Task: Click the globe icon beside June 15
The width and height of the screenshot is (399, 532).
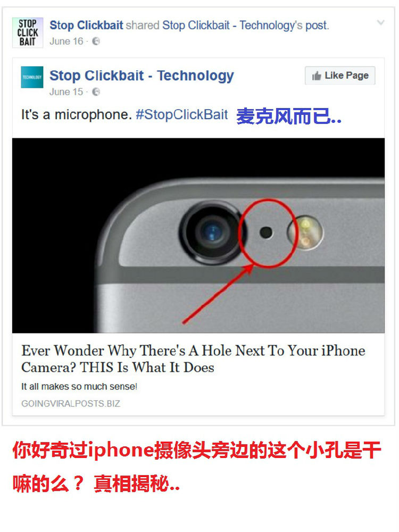Action: [x=96, y=92]
